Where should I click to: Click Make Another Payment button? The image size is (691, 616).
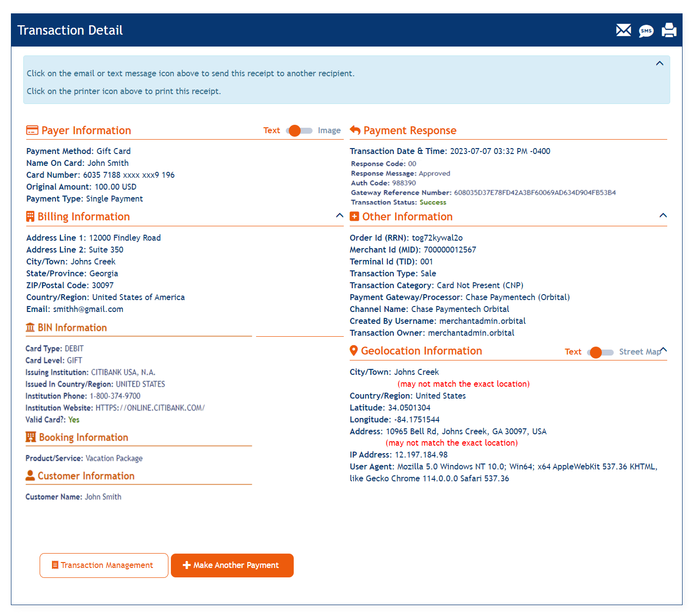[232, 565]
